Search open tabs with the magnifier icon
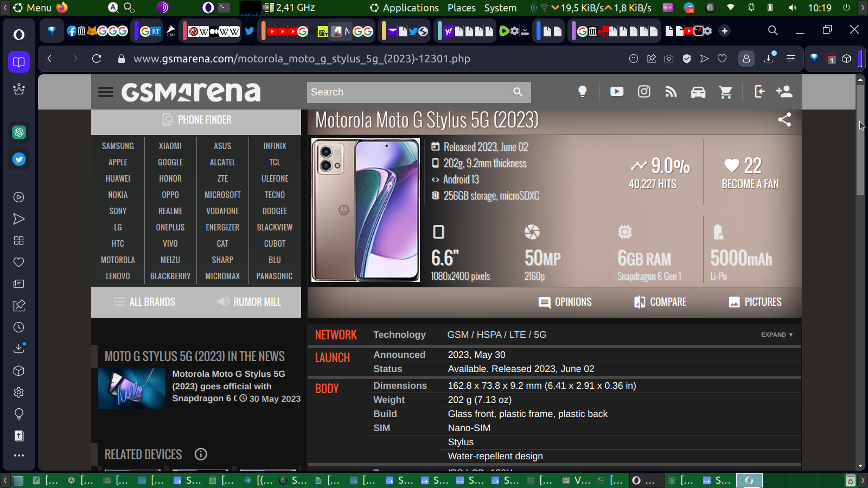868x488 pixels. [x=773, y=30]
